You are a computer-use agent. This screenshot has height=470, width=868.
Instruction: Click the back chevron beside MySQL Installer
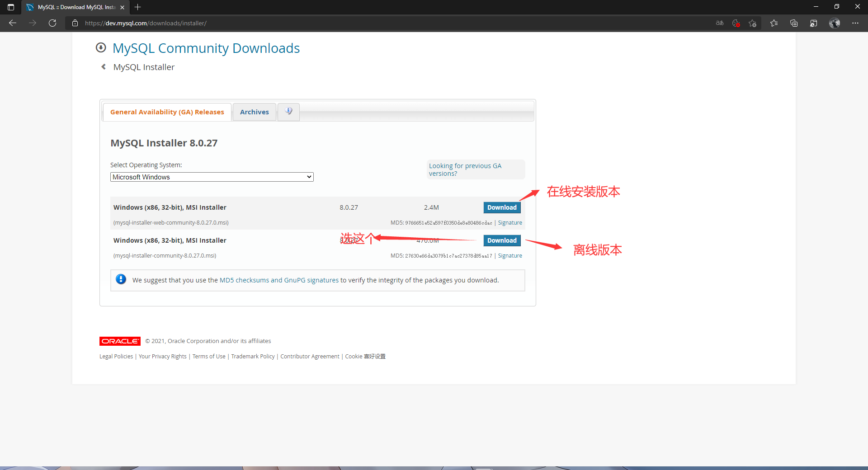pyautogui.click(x=104, y=67)
